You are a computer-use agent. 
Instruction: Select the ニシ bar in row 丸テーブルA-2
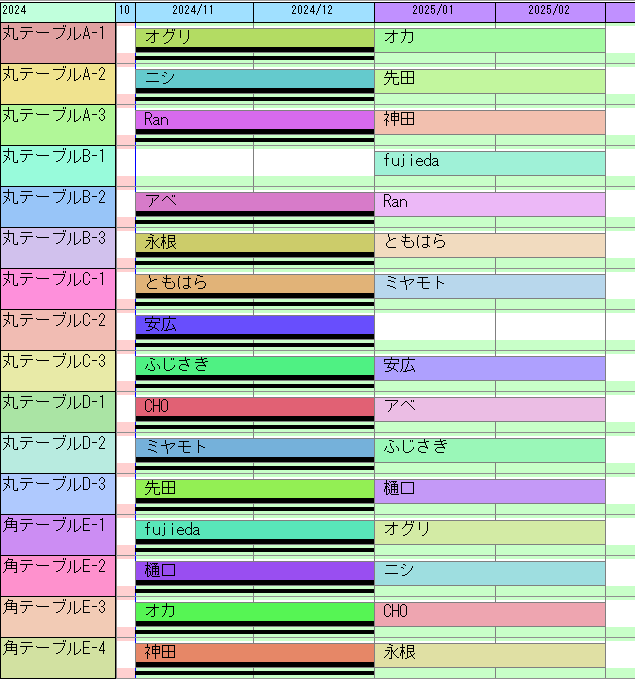(254, 79)
